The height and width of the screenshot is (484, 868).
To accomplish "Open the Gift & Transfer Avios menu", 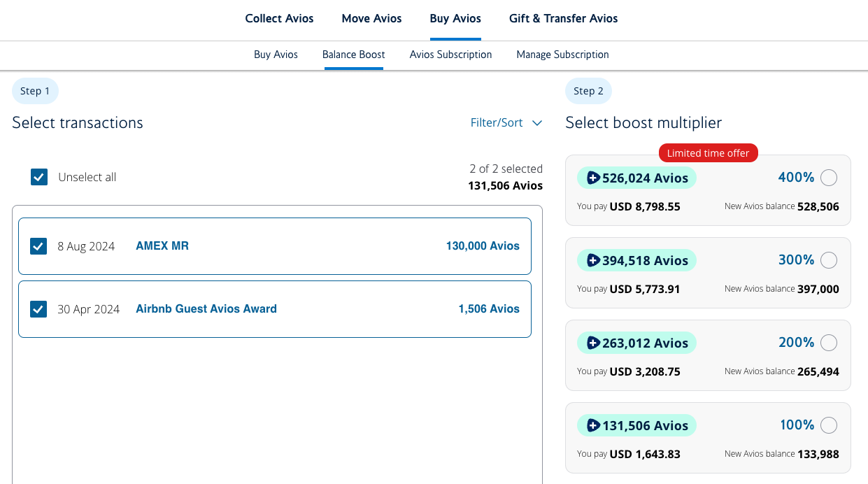I will click(563, 19).
